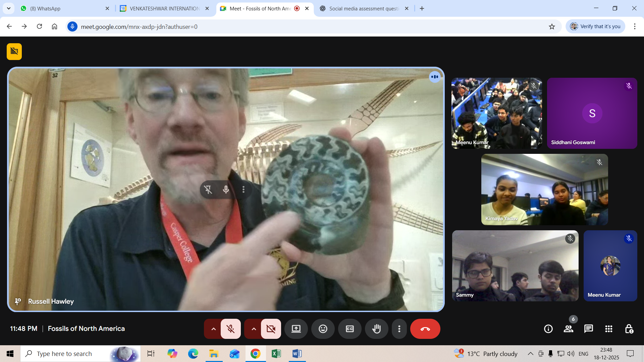Open the emoji reactions button
This screenshot has height=362, width=644.
click(x=323, y=329)
